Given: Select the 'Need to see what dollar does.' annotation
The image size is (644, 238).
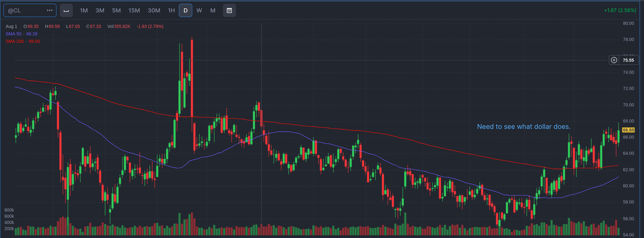Looking at the screenshot, I should [523, 126].
